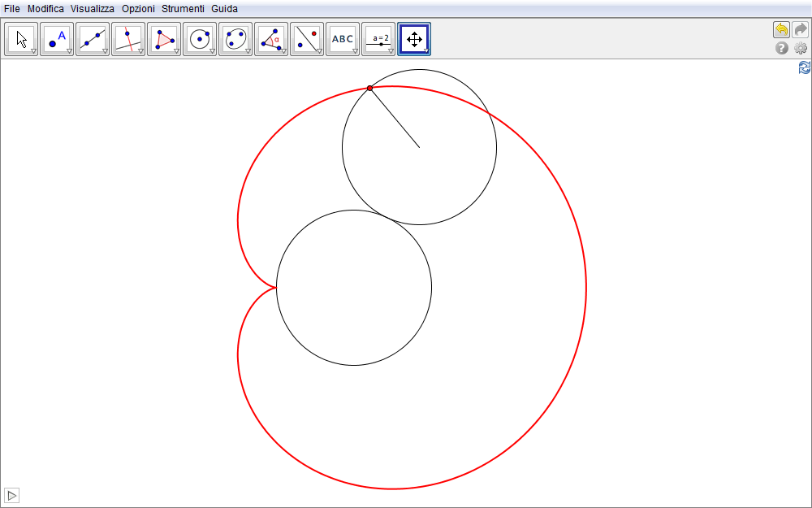Open the settings gear icon
This screenshot has height=508, width=812.
[x=801, y=49]
